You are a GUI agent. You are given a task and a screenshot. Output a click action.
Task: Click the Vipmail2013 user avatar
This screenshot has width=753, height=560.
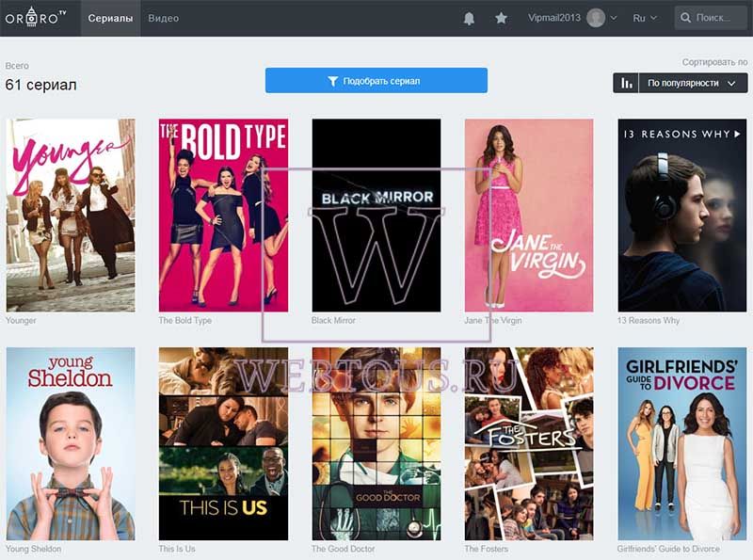pyautogui.click(x=596, y=18)
